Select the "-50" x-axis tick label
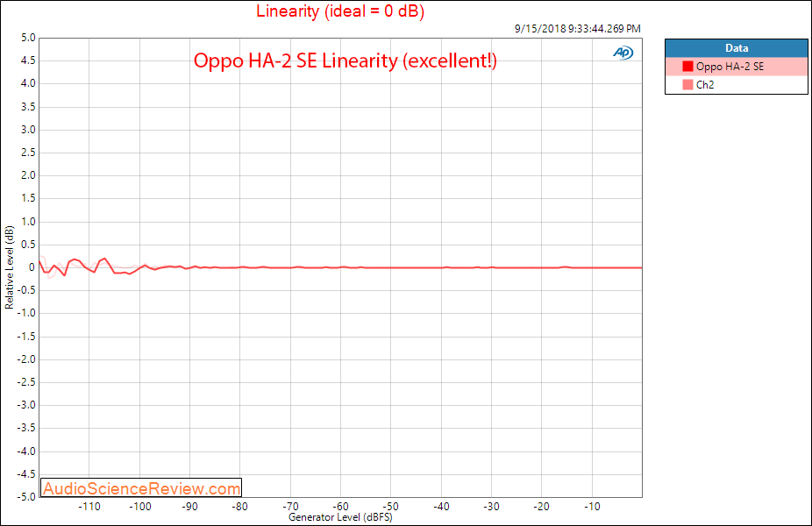Viewport: 812px width, 526px height. point(390,507)
